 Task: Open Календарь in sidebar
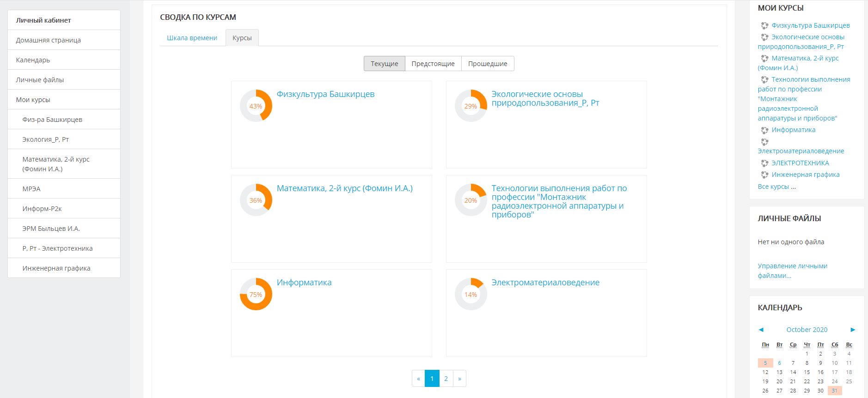point(64,60)
